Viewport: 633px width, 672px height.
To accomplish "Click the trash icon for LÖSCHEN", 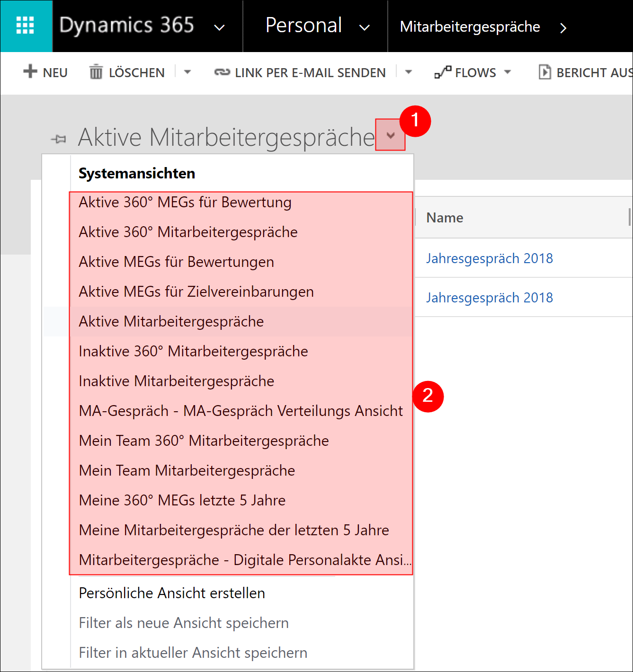I will (x=96, y=72).
